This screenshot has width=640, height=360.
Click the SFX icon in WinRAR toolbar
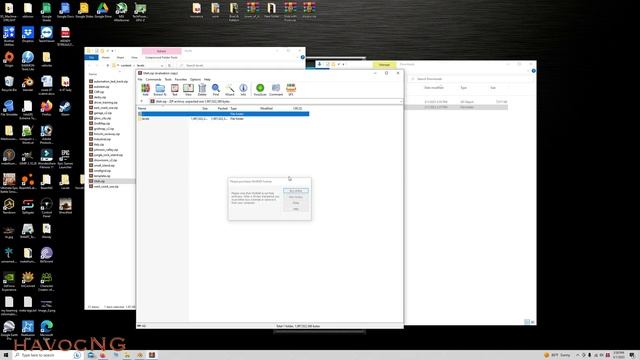pyautogui.click(x=291, y=89)
